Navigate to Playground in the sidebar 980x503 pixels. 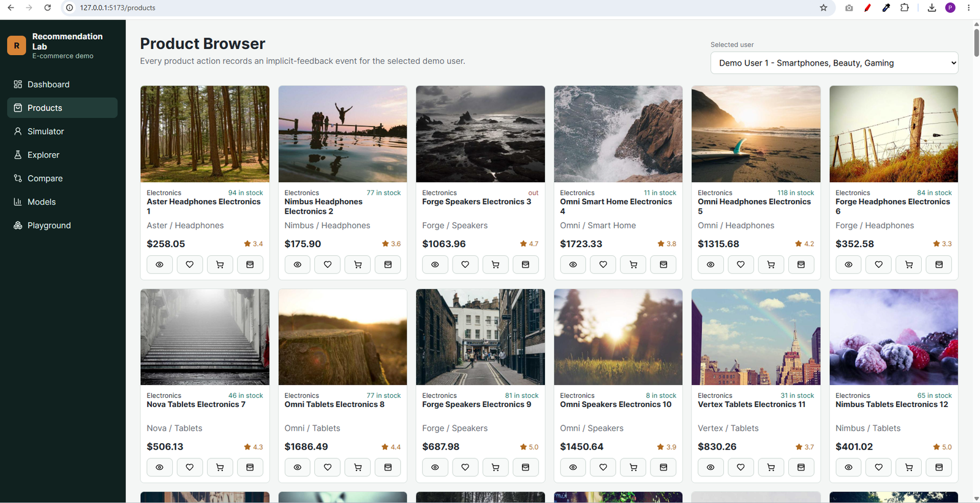pyautogui.click(x=62, y=225)
